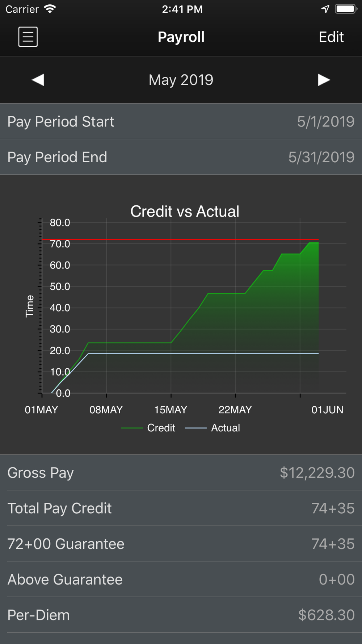The image size is (362, 644).
Task: Tap the red guarantee line on chart
Action: coord(180,240)
